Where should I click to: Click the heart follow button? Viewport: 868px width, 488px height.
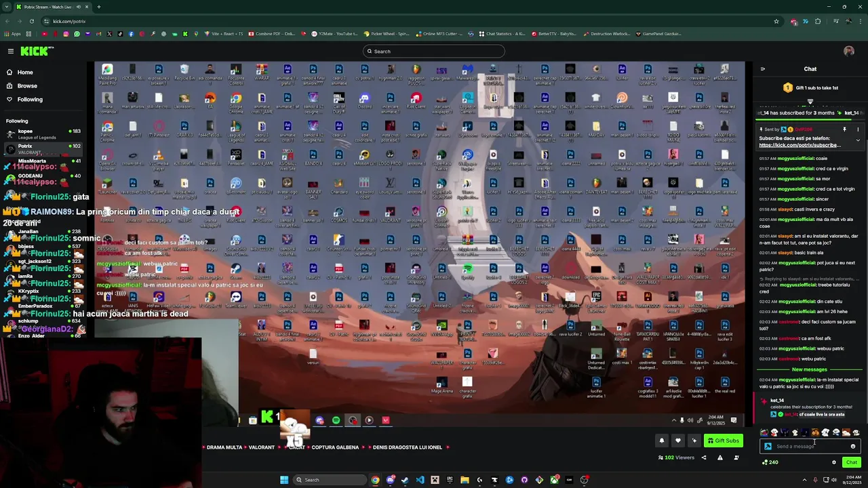coord(677,441)
